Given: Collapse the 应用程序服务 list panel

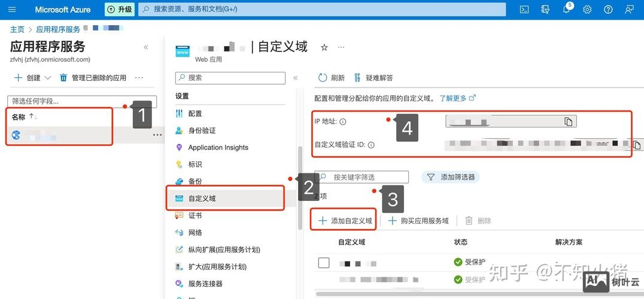Looking at the screenshot, I should (146, 48).
